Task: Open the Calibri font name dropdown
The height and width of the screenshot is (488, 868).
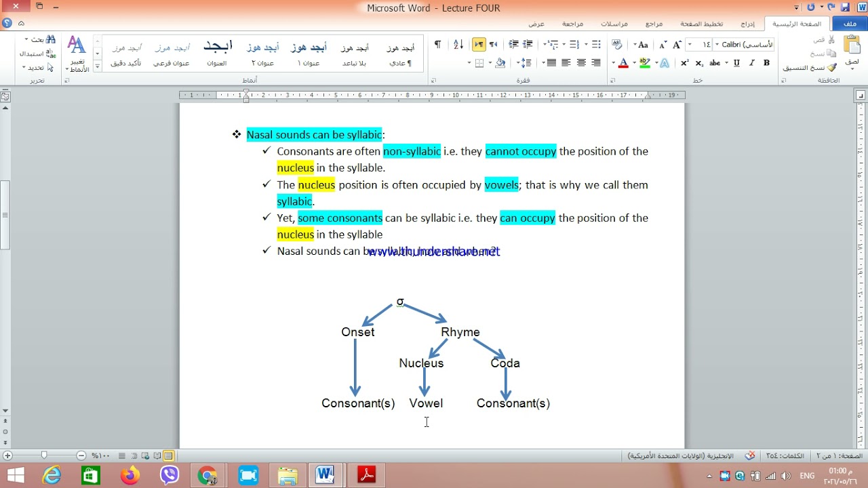Action: click(717, 45)
